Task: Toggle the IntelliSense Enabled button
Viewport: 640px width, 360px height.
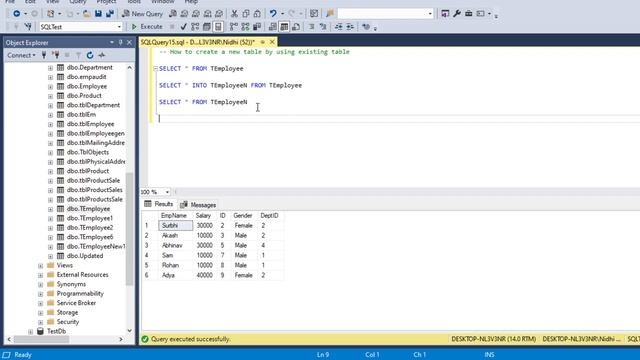Action: 218,27
